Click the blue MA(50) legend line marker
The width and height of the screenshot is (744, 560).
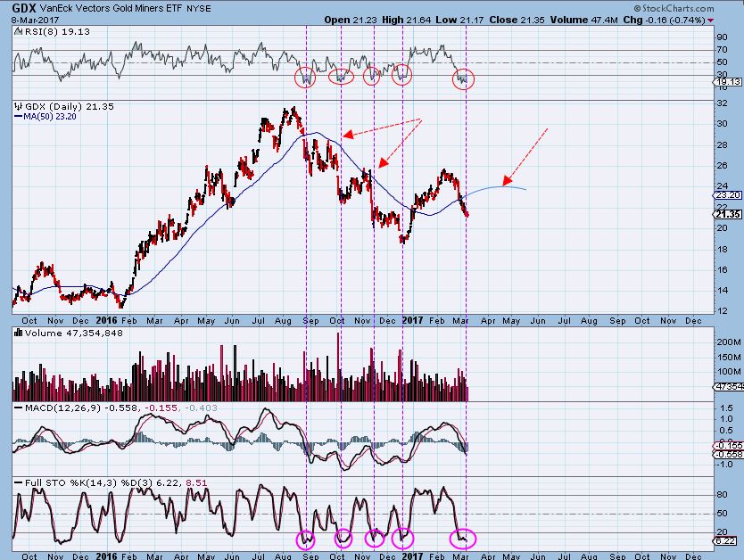pyautogui.click(x=18, y=117)
